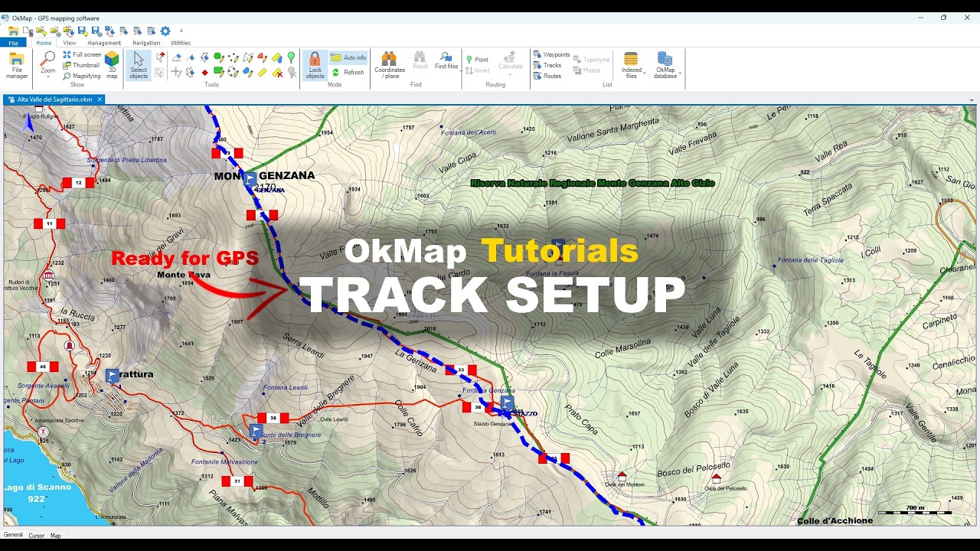Select the cursor with red plus tool

160,57
